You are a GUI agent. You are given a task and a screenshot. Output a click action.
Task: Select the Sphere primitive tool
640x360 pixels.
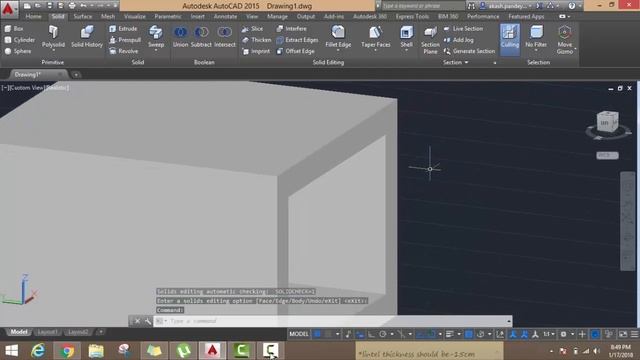(18, 51)
